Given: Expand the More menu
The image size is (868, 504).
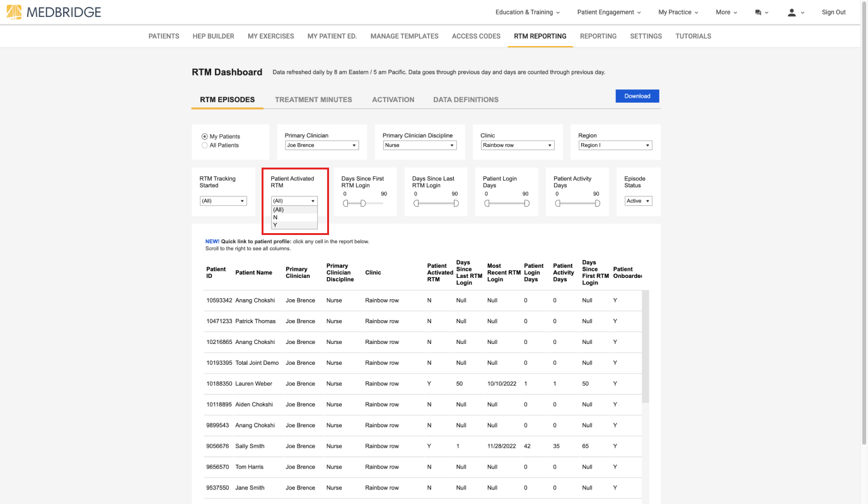Looking at the screenshot, I should (x=726, y=12).
